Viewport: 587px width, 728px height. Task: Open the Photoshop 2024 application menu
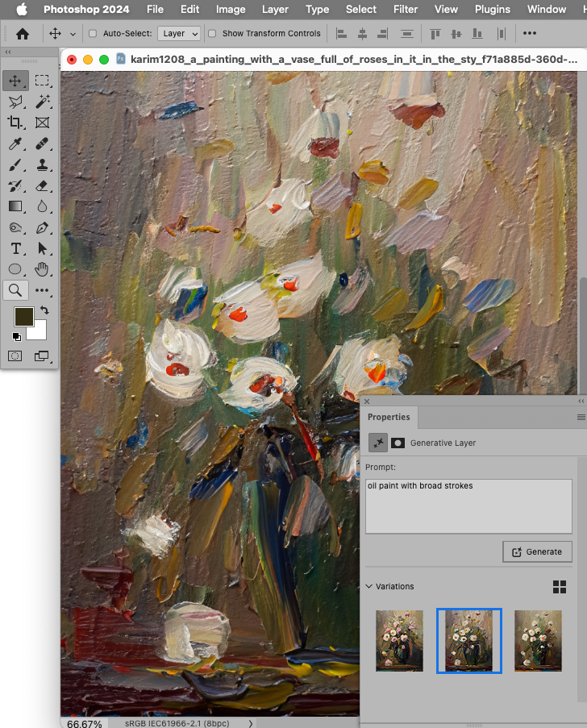pos(86,10)
